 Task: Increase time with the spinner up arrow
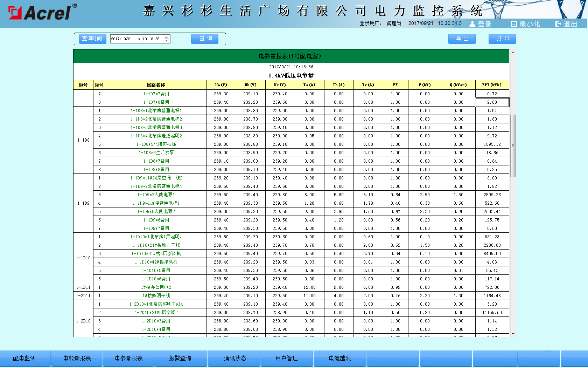(167, 37)
